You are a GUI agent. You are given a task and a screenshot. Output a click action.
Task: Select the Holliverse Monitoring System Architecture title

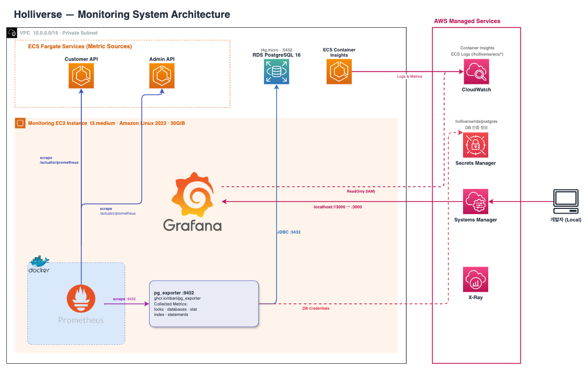122,14
